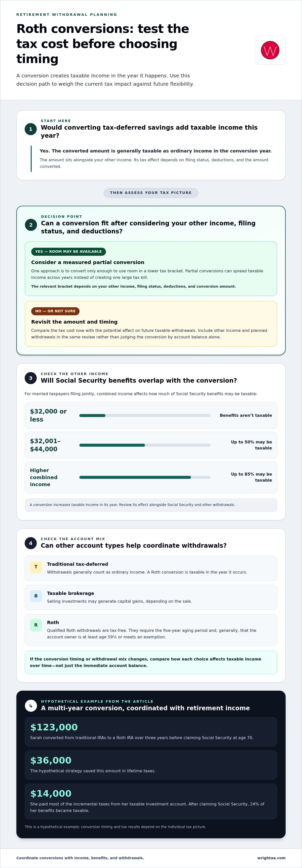Click the Higher combined income progress bar
This screenshot has width=302, height=868.
coord(145,477)
